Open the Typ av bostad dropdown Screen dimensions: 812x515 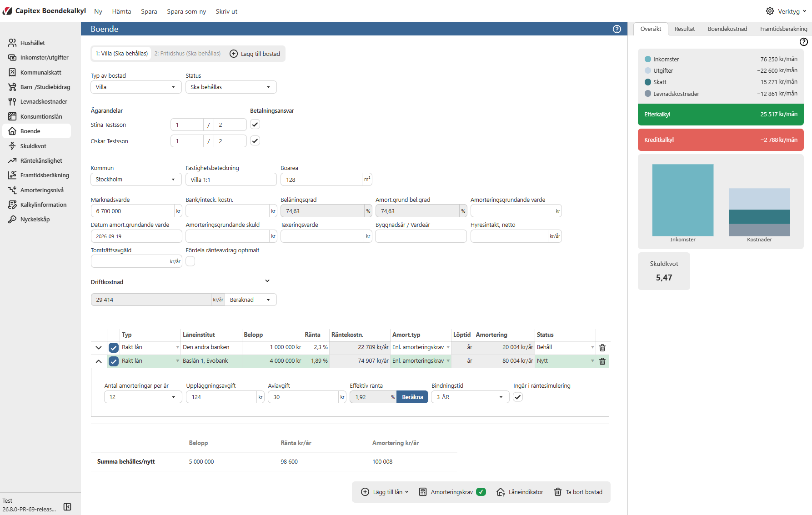136,87
